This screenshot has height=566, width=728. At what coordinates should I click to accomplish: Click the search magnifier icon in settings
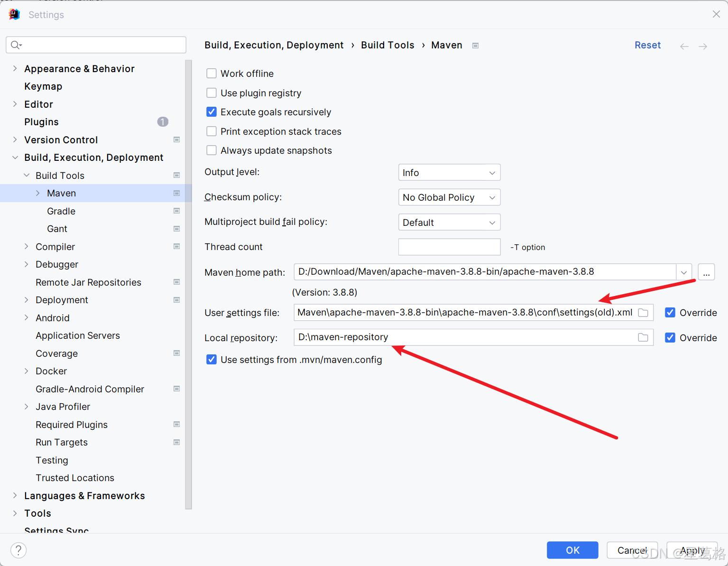(16, 45)
